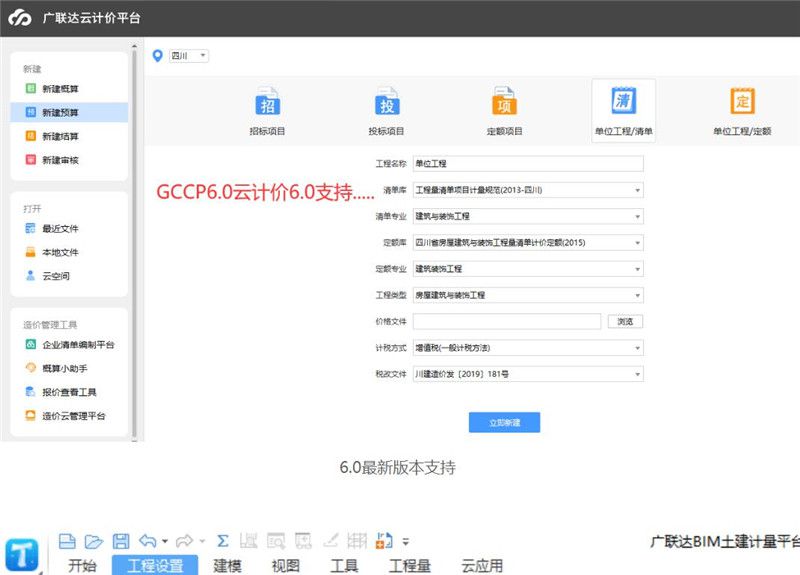This screenshot has height=575, width=800.
Task: Select 新建审核 in the sidebar
Action: tap(69, 160)
